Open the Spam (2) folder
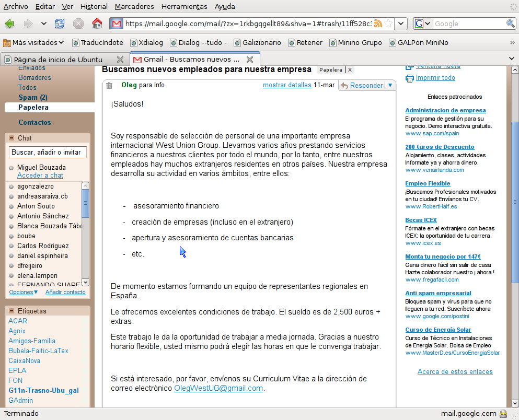The height and width of the screenshot is (420, 519). [x=33, y=98]
